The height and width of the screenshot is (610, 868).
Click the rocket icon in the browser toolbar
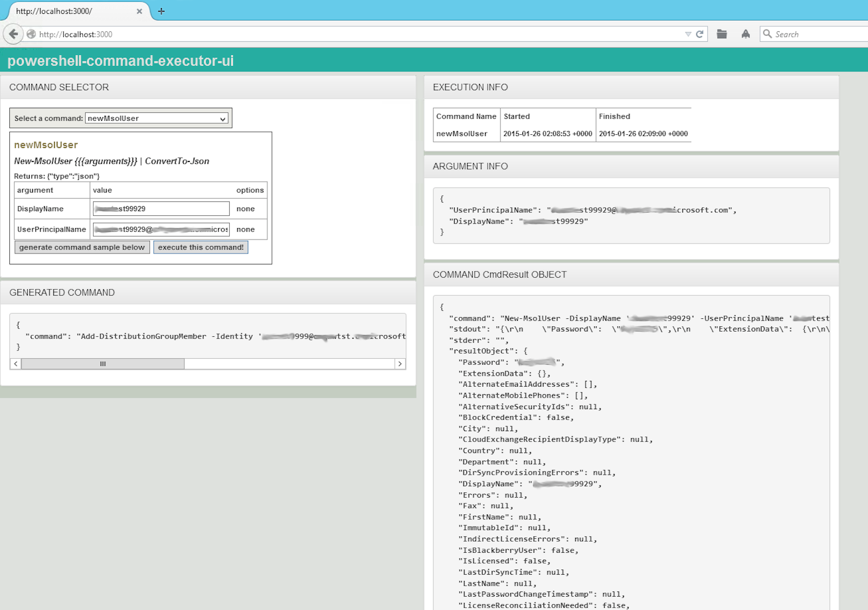745,34
